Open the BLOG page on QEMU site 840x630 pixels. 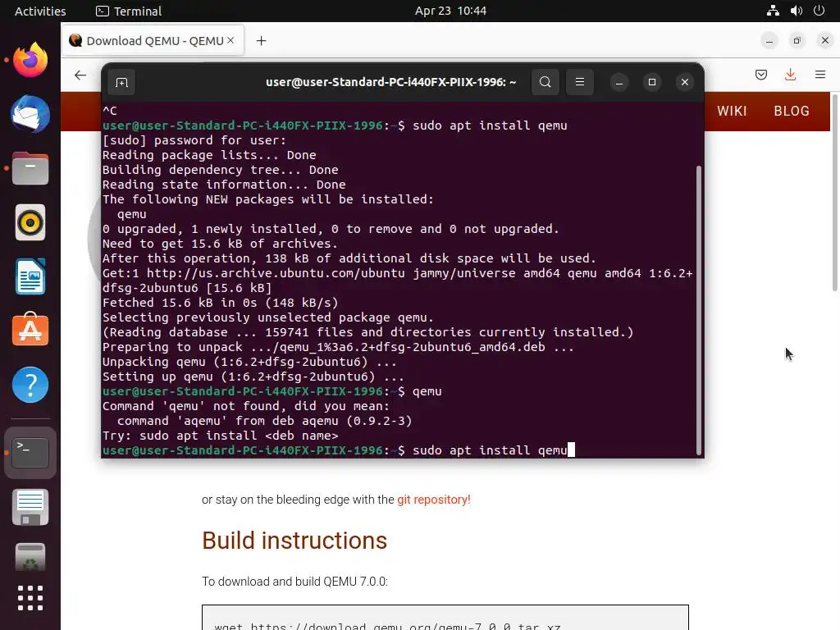[792, 111]
